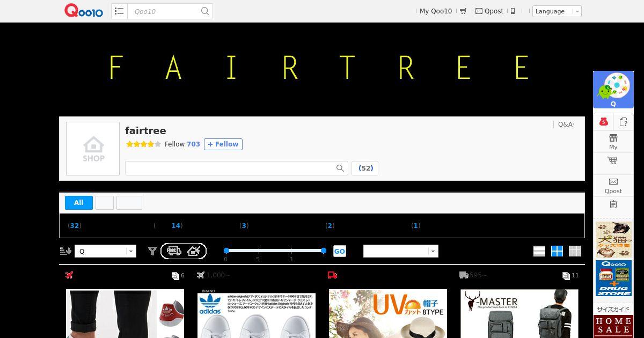Click the fairtree SHOP house logo

pos(93,149)
